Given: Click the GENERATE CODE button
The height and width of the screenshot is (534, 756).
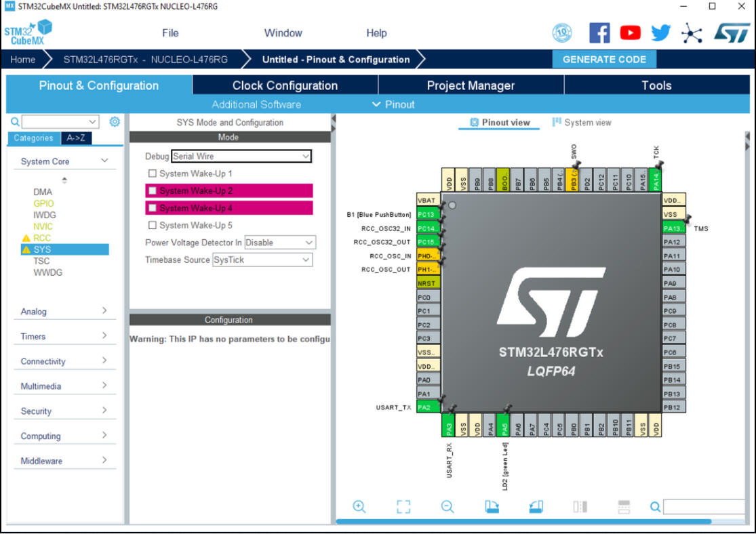Looking at the screenshot, I should (604, 60).
